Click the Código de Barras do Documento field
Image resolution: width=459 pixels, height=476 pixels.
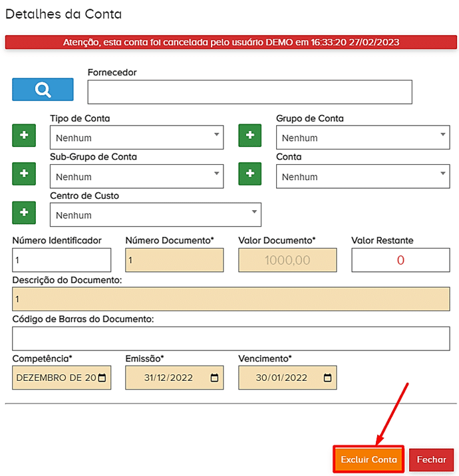pyautogui.click(x=231, y=338)
